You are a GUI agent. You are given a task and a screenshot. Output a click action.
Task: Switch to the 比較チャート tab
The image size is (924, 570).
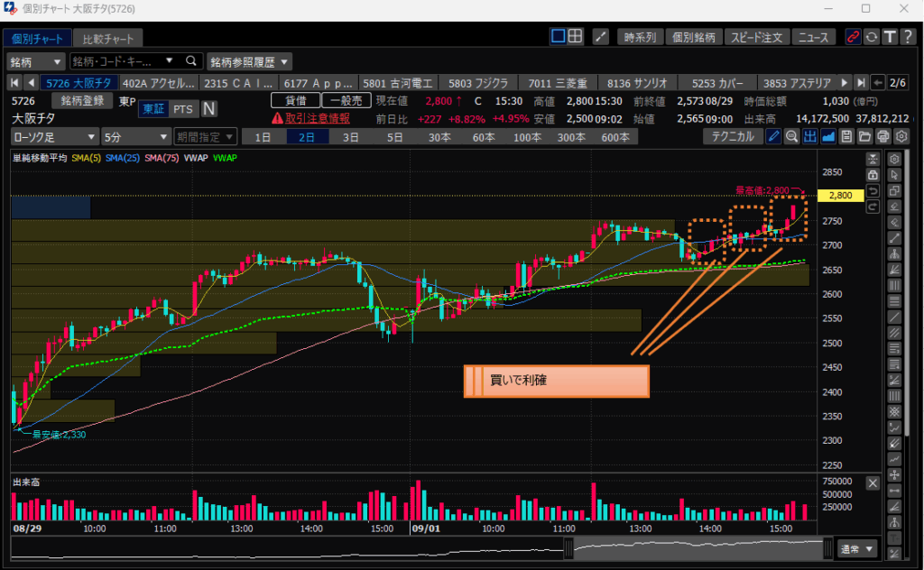[107, 39]
